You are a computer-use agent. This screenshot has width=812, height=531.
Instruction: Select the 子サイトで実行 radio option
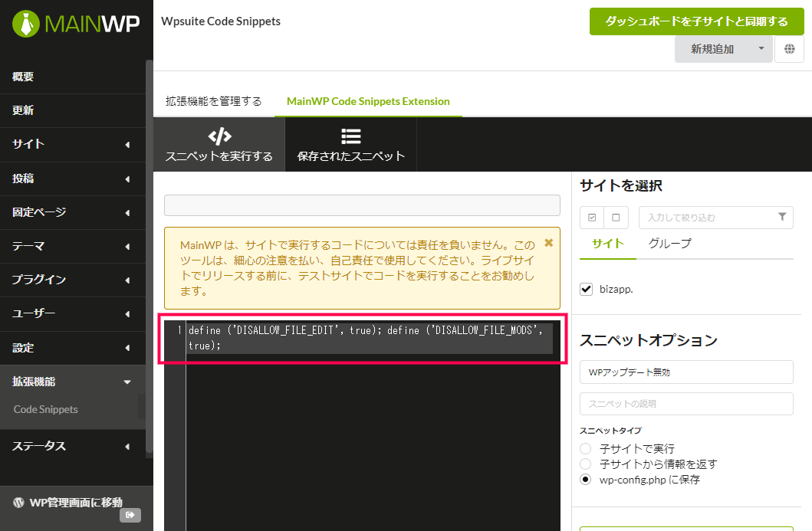585,448
